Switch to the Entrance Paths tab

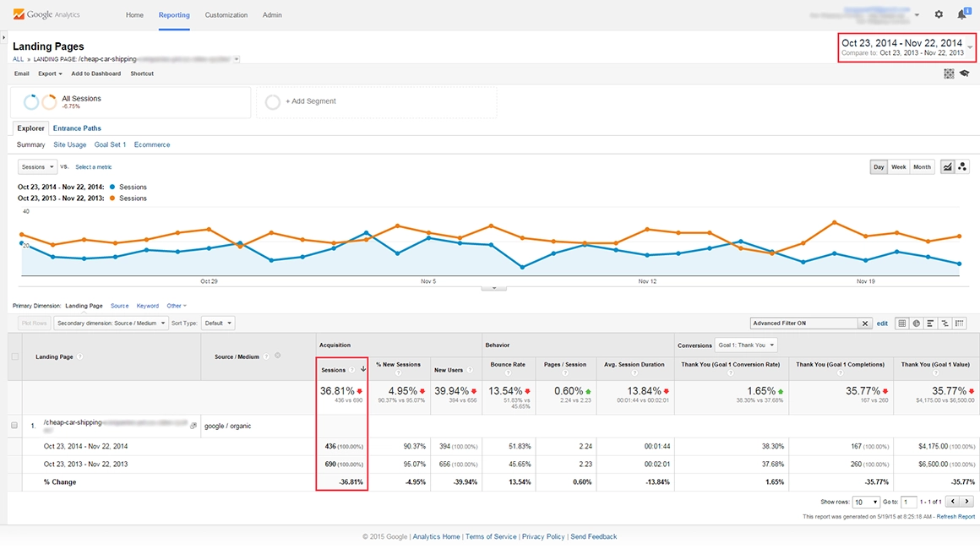tap(77, 128)
